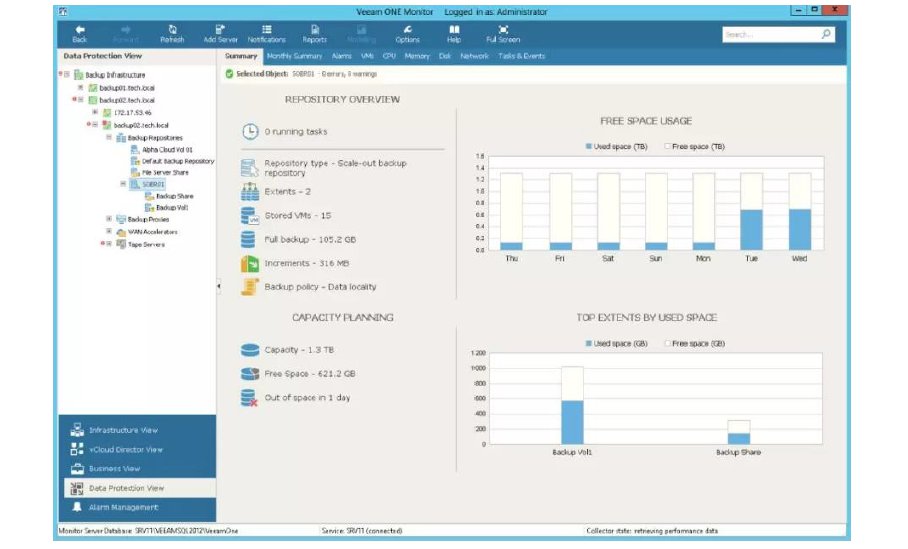908x549 pixels.
Task: Click the Repository type icon
Action: point(250,168)
